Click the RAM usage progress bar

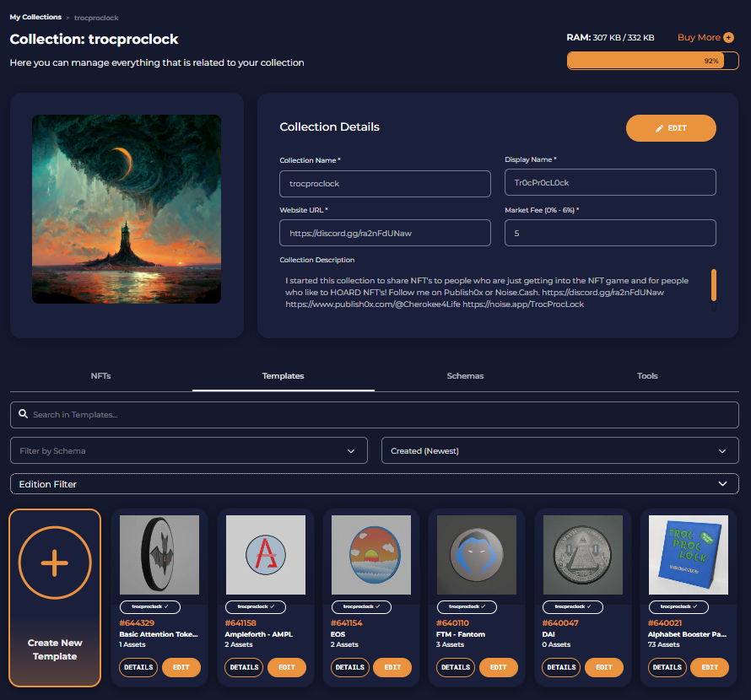(x=653, y=61)
